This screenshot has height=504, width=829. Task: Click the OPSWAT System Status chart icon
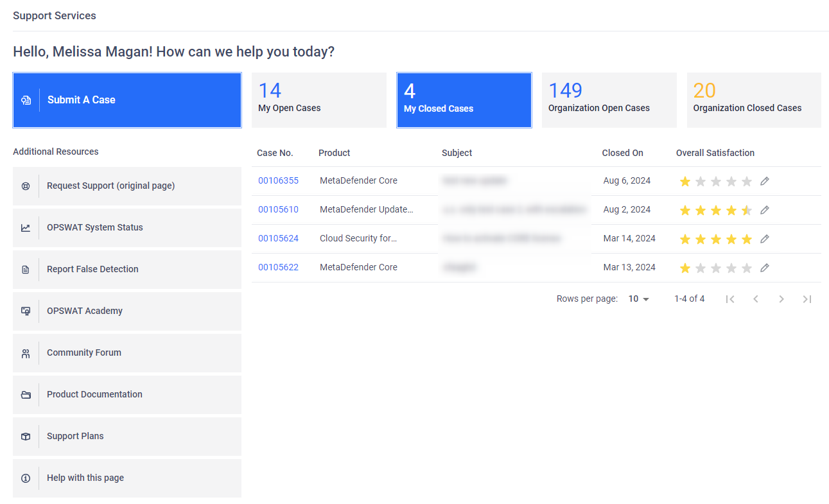pyautogui.click(x=26, y=228)
